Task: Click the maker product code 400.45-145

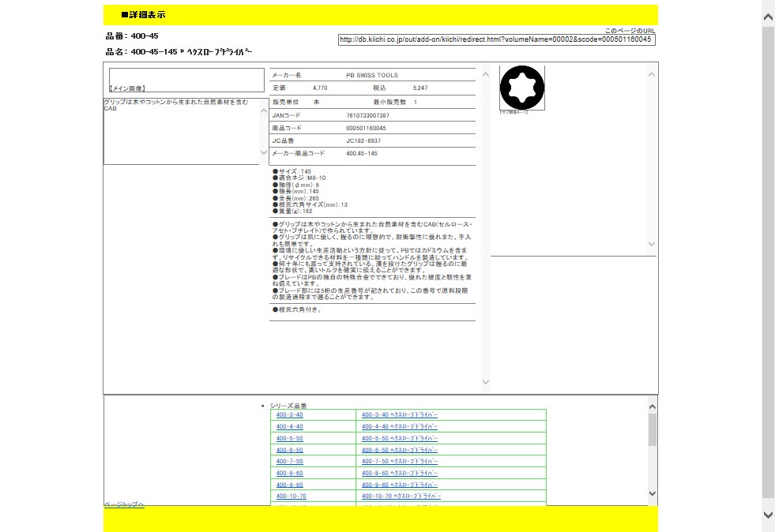Action: (362, 154)
